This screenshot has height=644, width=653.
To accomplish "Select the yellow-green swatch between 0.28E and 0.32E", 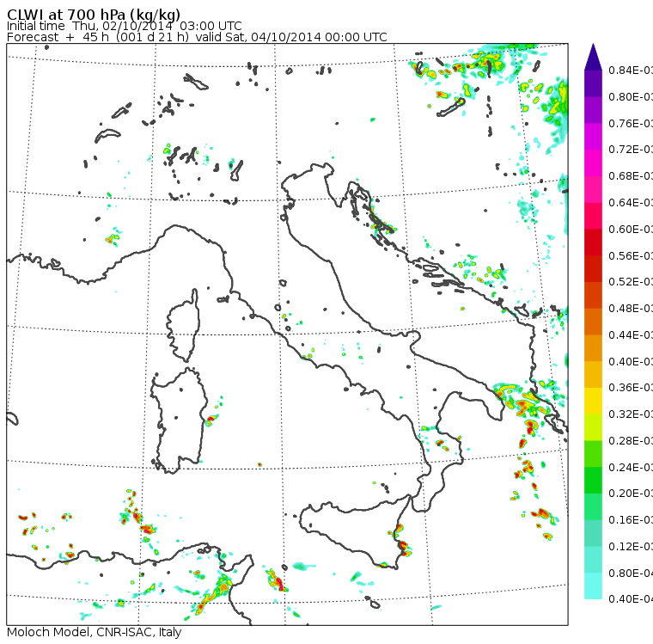I will pos(593,427).
